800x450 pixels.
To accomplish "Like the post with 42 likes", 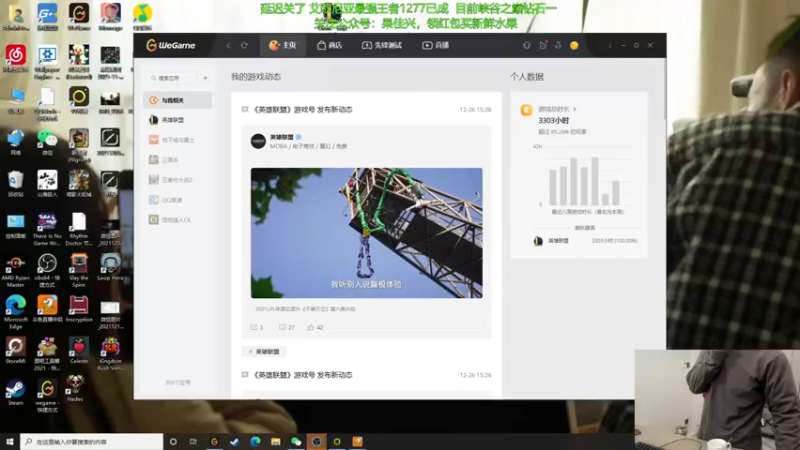I will 315,327.
